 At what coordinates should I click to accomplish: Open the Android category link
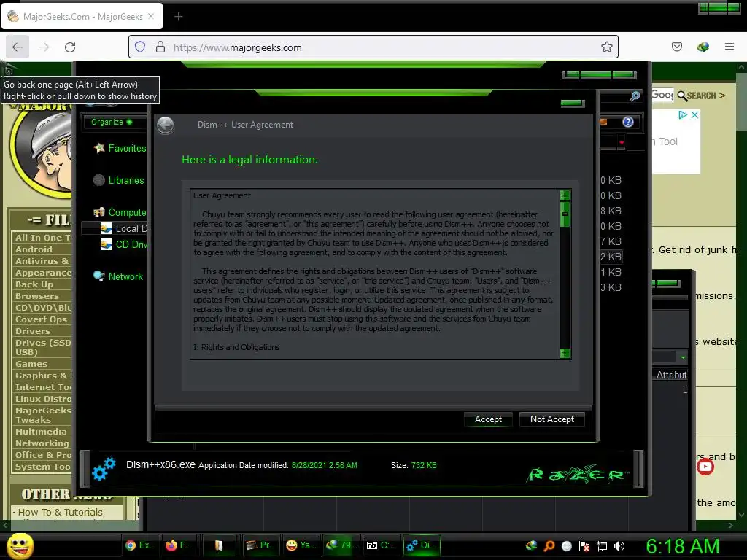tap(34, 249)
